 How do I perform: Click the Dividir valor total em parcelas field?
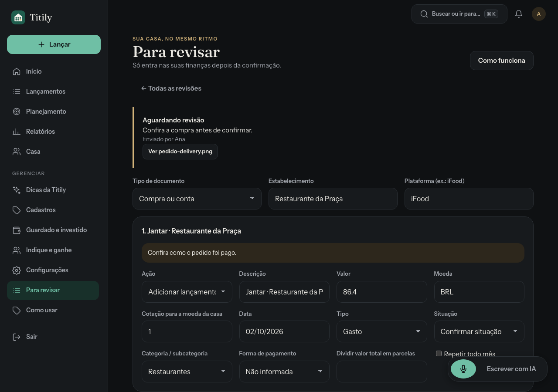pyautogui.click(x=382, y=372)
